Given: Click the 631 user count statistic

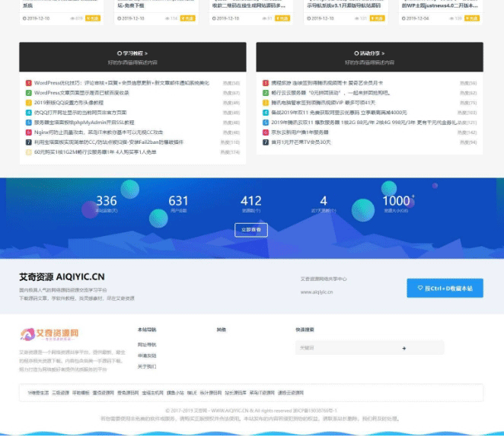Looking at the screenshot, I should 178,201.
